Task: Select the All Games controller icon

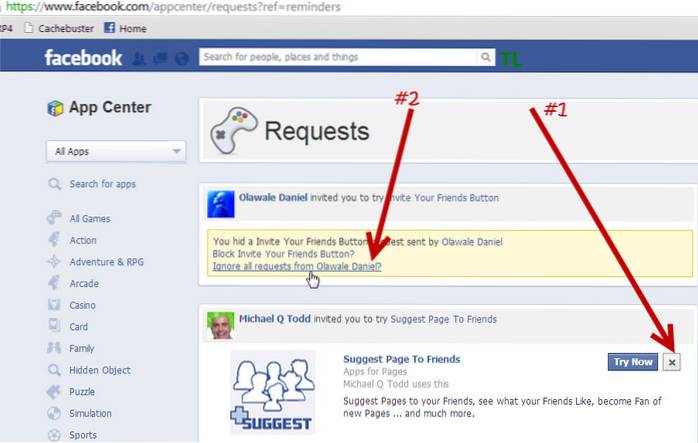Action: (54, 218)
